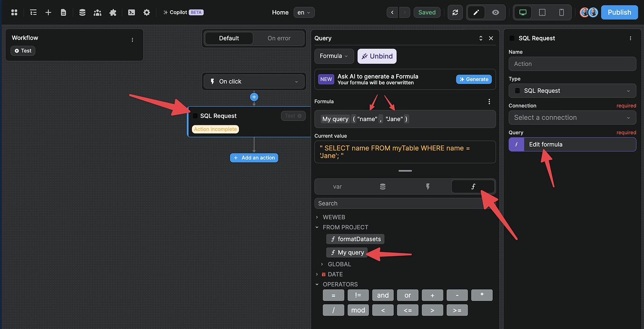
Task: Open the data collections panel
Action: pyautogui.click(x=82, y=12)
